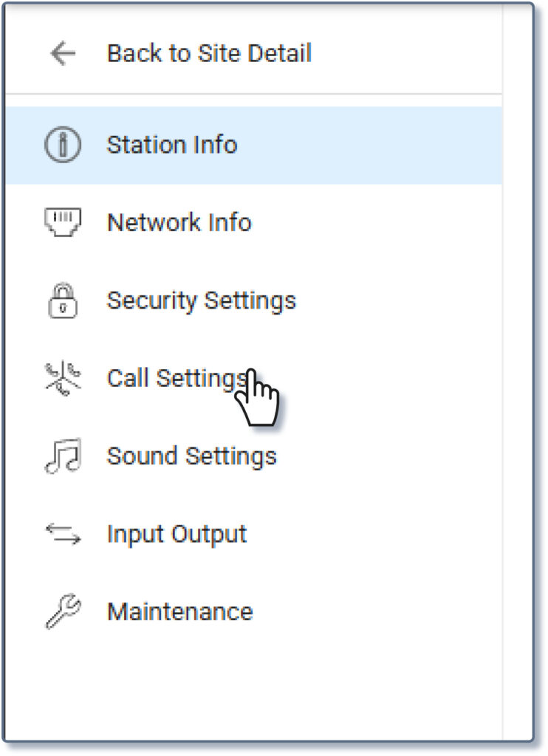This screenshot has width=548, height=756.
Task: Click the Station Info circled-i icon
Action: (x=63, y=145)
